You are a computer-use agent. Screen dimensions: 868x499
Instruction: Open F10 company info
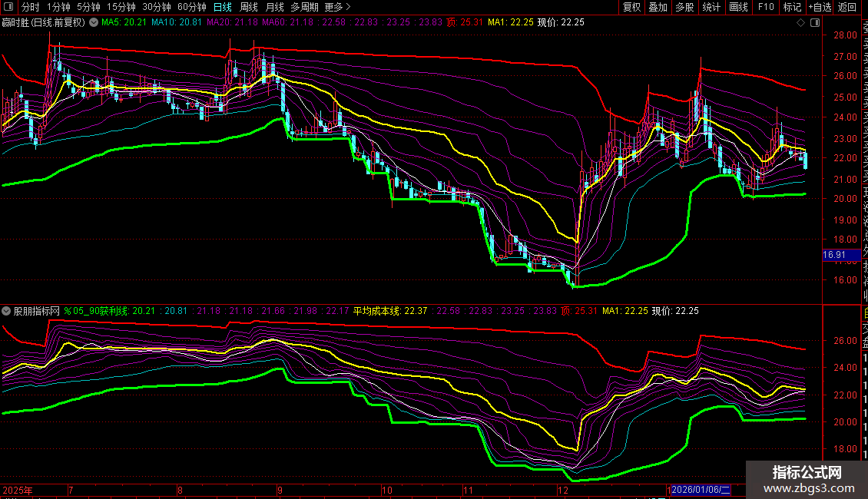point(766,7)
